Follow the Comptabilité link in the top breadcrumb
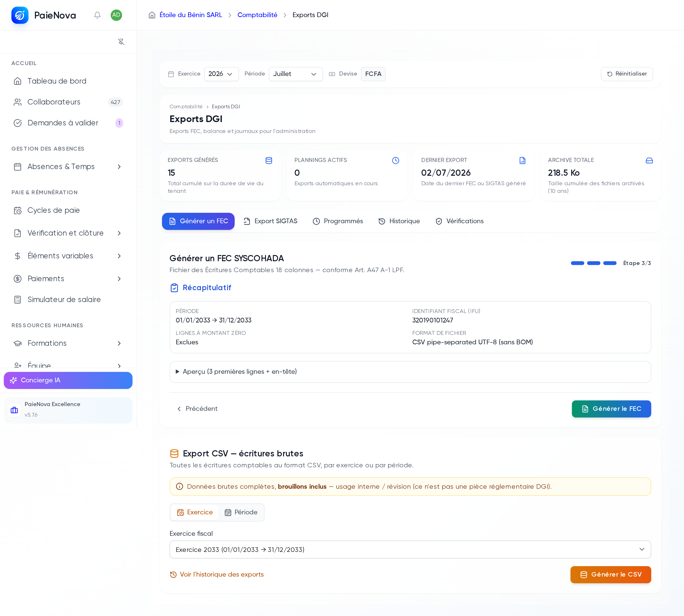 click(x=257, y=15)
